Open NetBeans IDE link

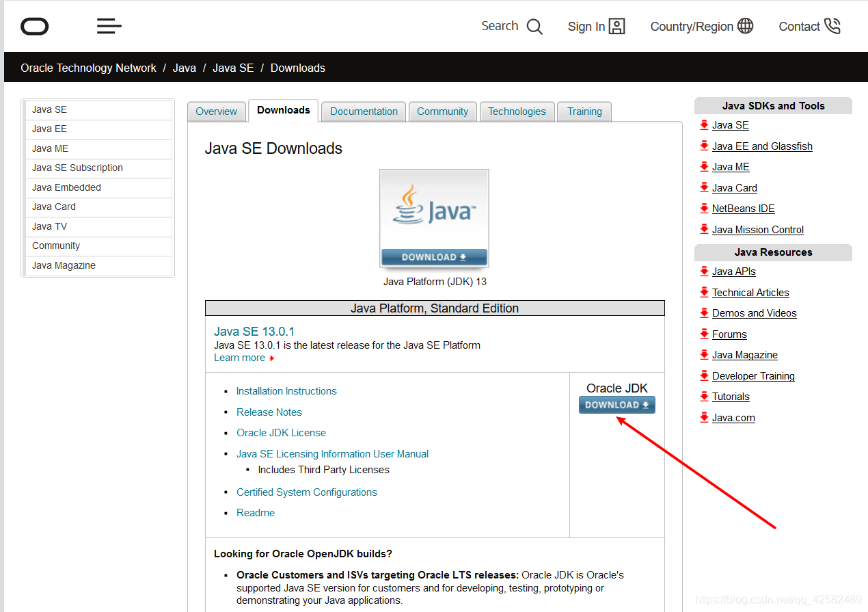tap(744, 209)
